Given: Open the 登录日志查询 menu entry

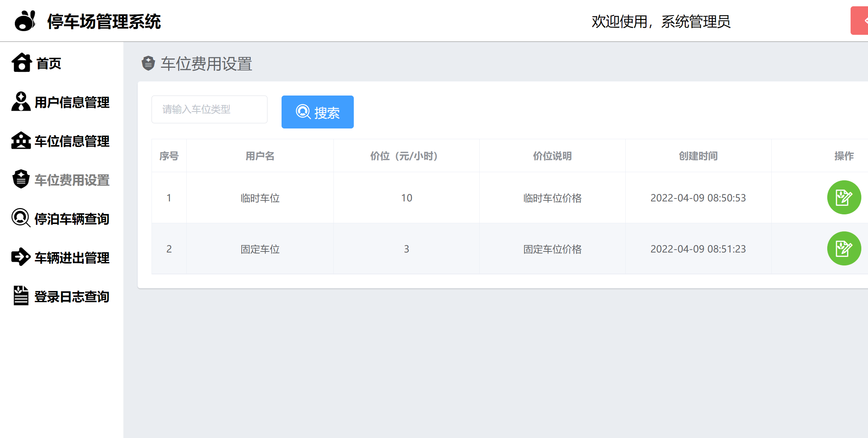Looking at the screenshot, I should coord(71,296).
